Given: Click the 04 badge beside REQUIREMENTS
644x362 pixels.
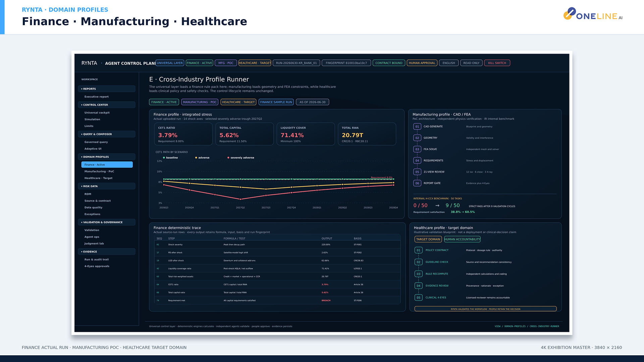Looking at the screenshot, I should [417, 161].
